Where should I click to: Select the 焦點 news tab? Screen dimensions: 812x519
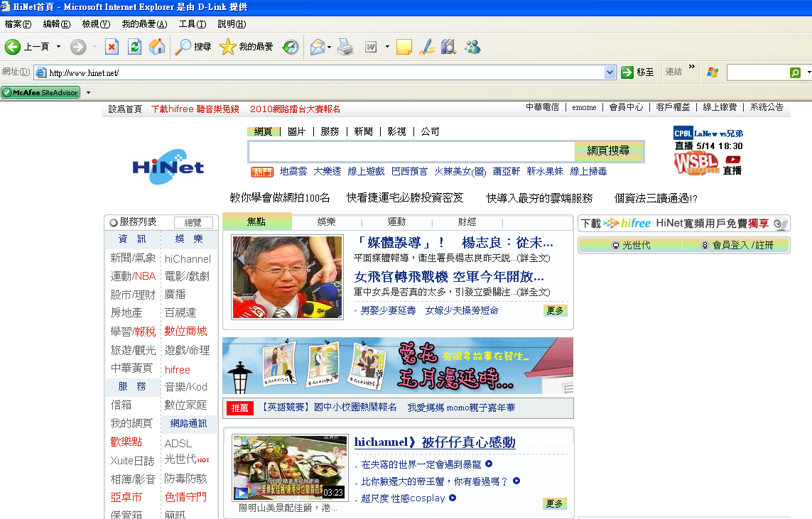[256, 222]
